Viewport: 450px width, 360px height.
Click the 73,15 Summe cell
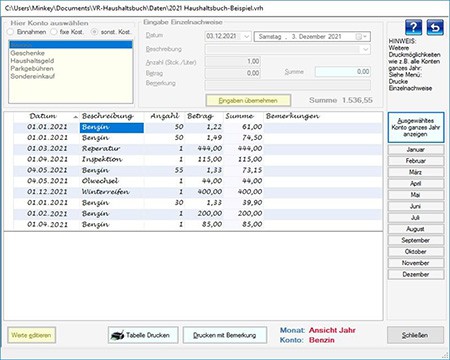coord(243,170)
